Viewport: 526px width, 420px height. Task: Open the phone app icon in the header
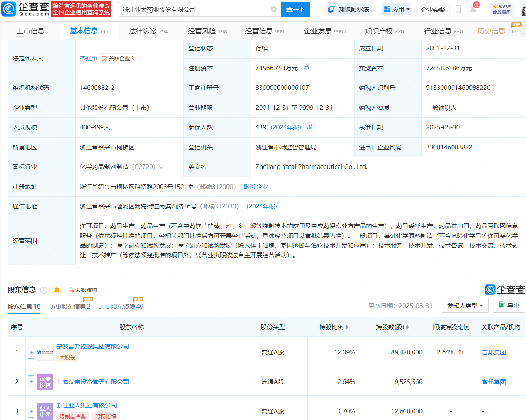tap(458, 9)
